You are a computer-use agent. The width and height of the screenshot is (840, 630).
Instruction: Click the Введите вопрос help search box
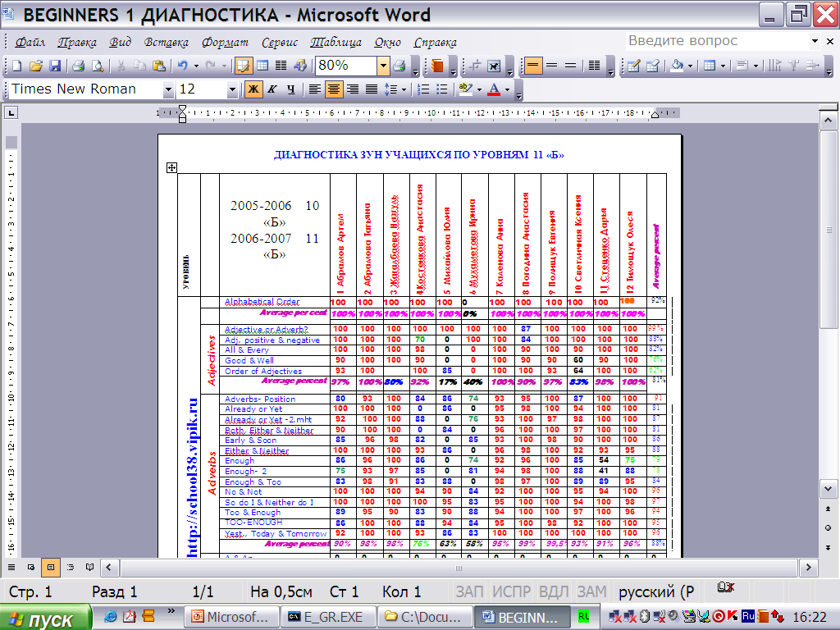(x=717, y=41)
